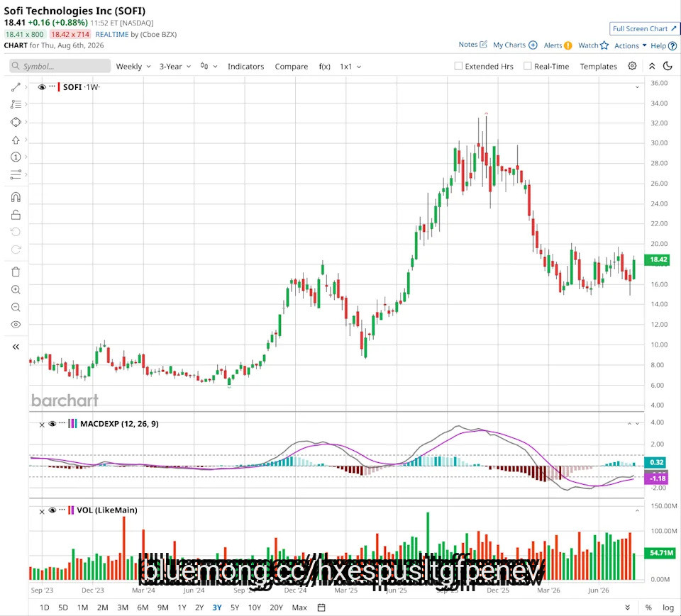Image resolution: width=681 pixels, height=616 pixels.
Task: Select the 6M range tab
Action: click(143, 607)
